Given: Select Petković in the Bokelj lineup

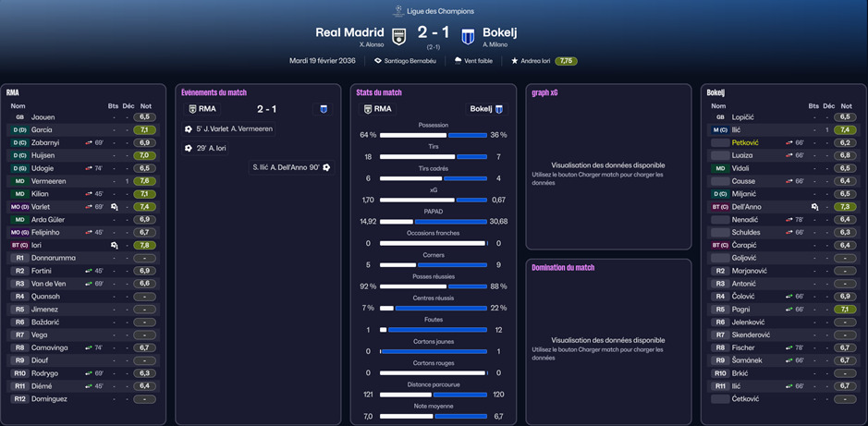Looking at the screenshot, I should pyautogui.click(x=745, y=143).
